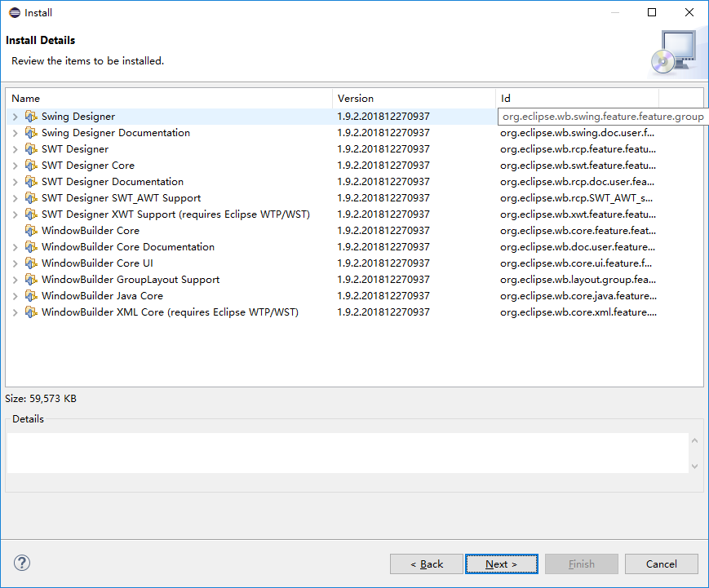Screen dimensions: 709x588
Task: Expand the SWT Designer Documentation node
Action: (x=15, y=182)
